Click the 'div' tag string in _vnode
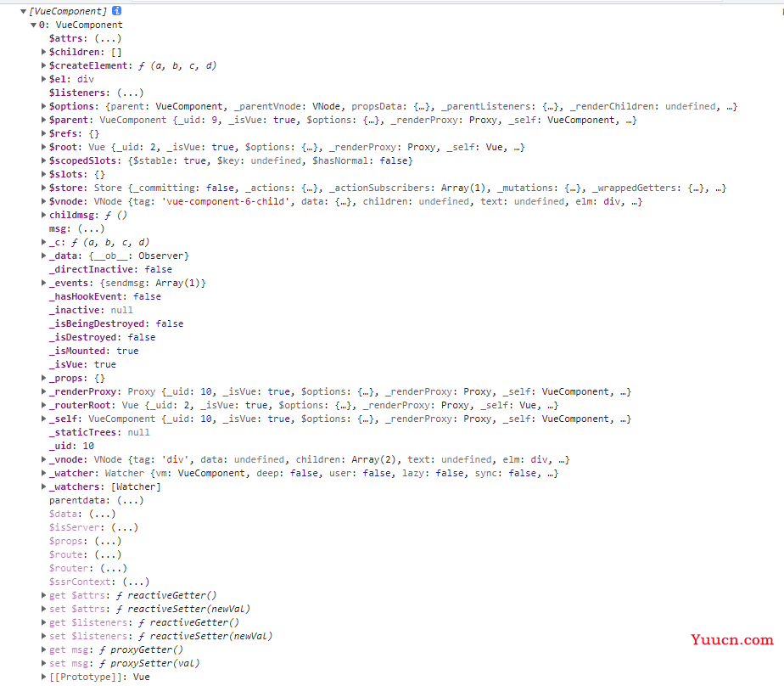The width and height of the screenshot is (784, 686). tap(176, 459)
